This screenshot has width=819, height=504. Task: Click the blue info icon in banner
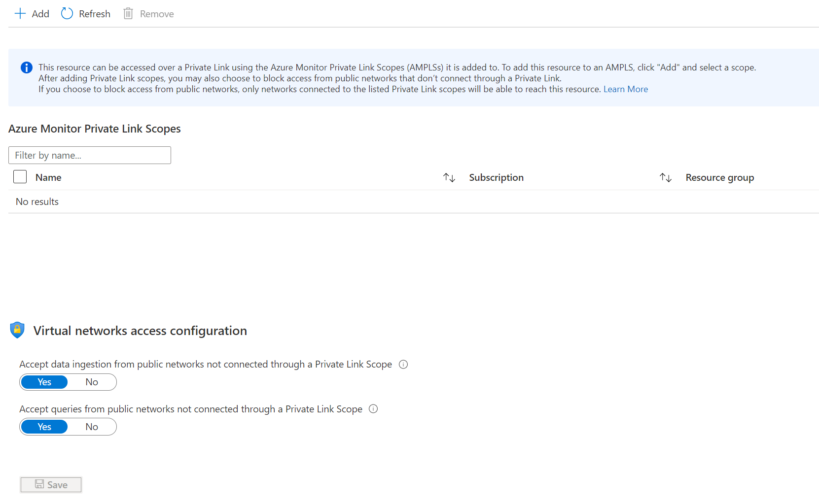[x=27, y=67]
